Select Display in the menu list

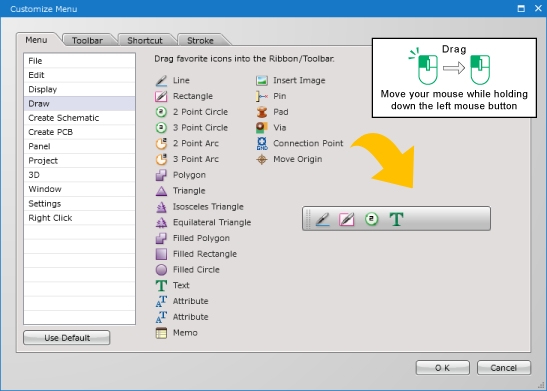80,89
